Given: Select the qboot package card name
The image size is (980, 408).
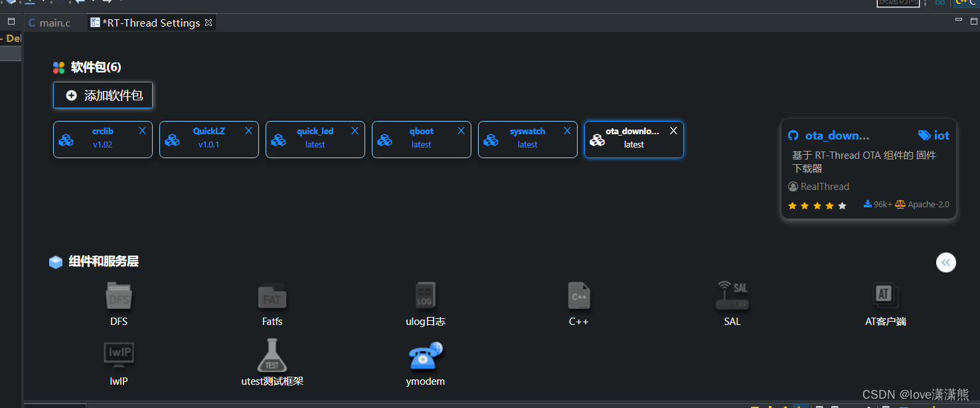Looking at the screenshot, I should (x=422, y=131).
